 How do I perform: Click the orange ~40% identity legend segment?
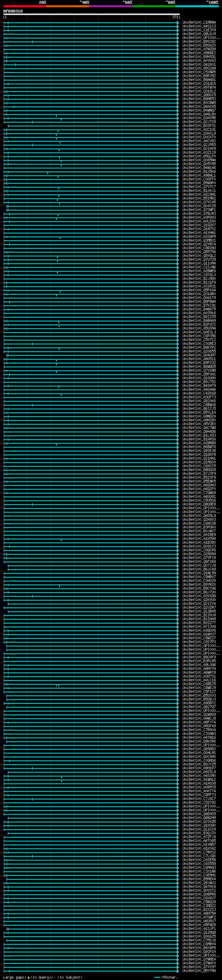coord(68,6)
